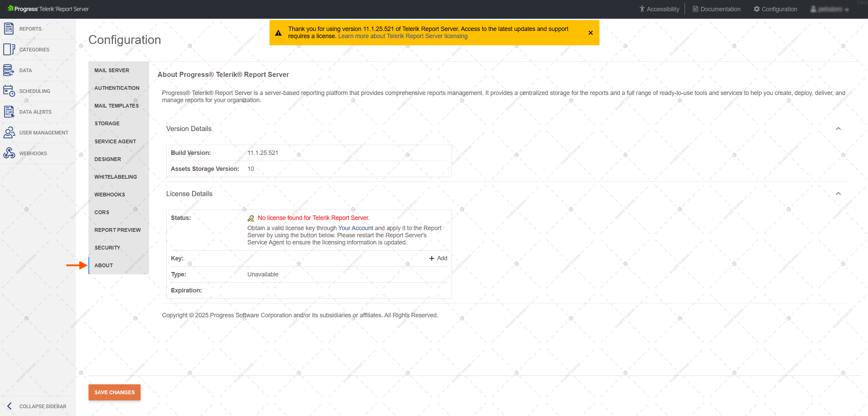The width and height of the screenshot is (868, 416).
Task: Switch to the Security settings page
Action: (x=107, y=247)
